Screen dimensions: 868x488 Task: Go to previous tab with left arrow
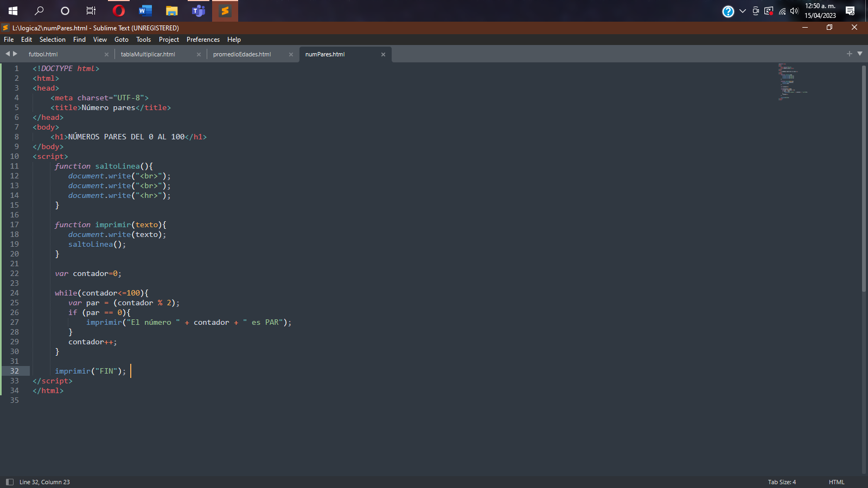pos(8,54)
